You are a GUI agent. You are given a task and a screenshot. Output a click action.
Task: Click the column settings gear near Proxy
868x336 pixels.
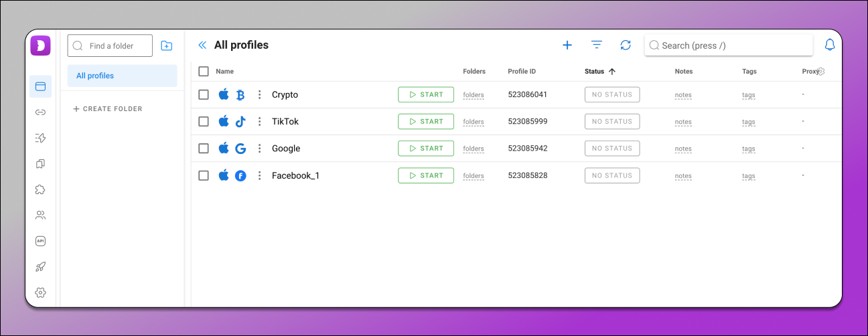click(x=821, y=72)
